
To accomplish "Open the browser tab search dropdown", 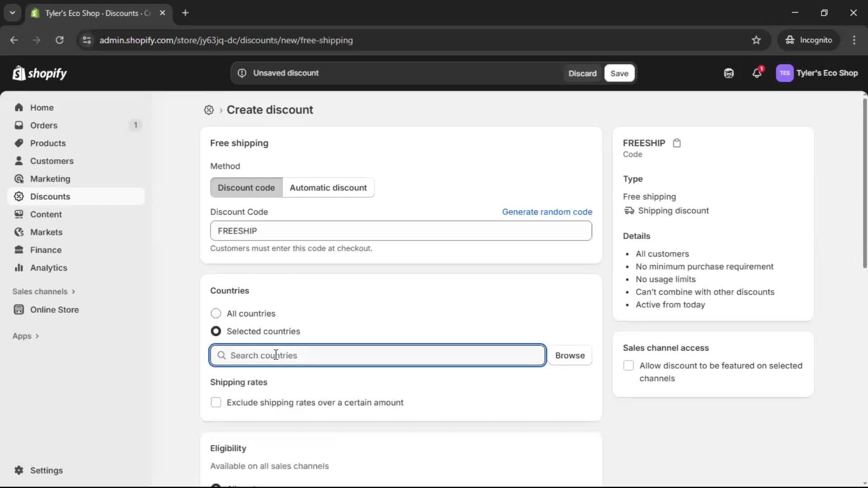I will click(12, 13).
